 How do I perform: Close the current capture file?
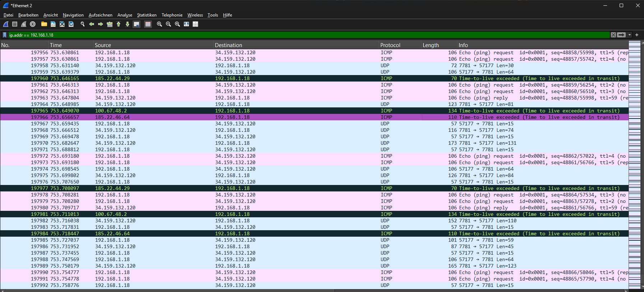click(x=62, y=24)
